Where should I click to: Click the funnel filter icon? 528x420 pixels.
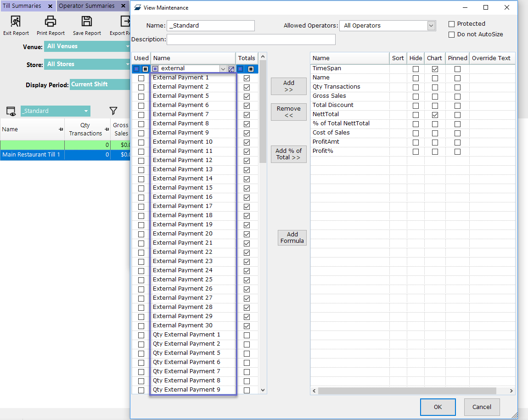click(x=113, y=111)
